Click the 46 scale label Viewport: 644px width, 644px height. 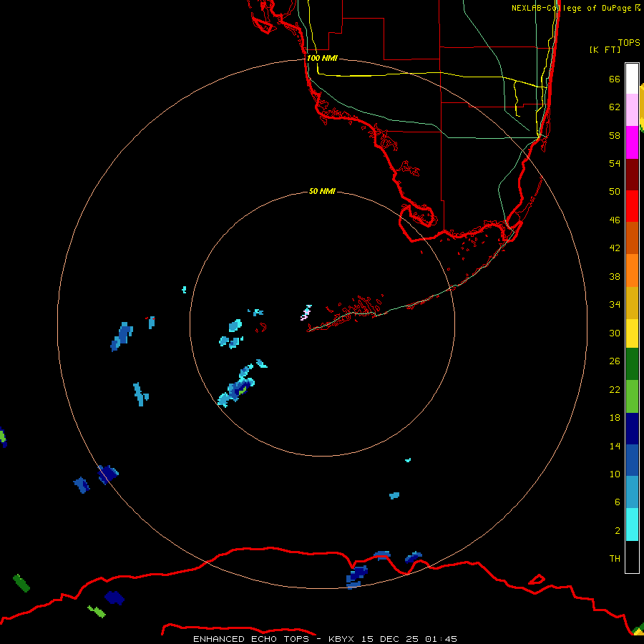pyautogui.click(x=615, y=220)
